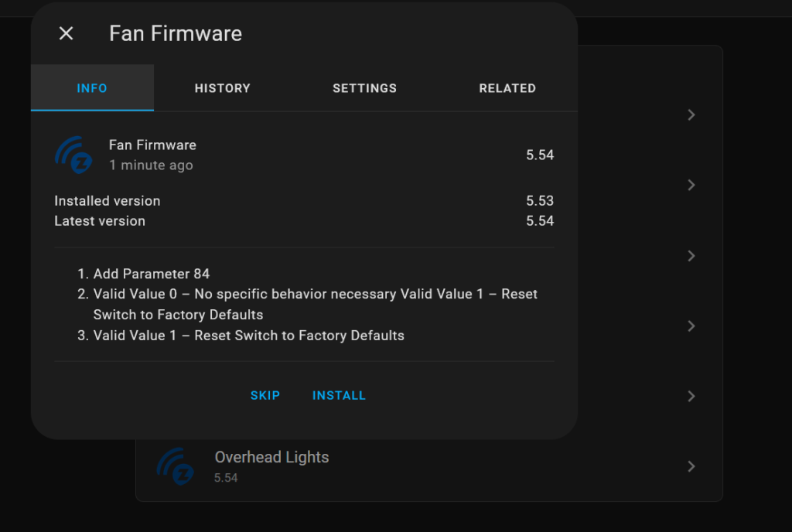
Task: Click release note starting "Valid Value 0"
Action: (x=316, y=305)
